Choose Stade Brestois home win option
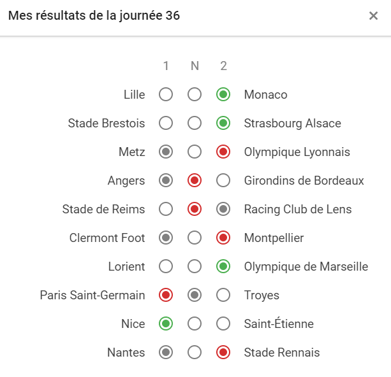This screenshot has height=377, width=391. (x=166, y=123)
